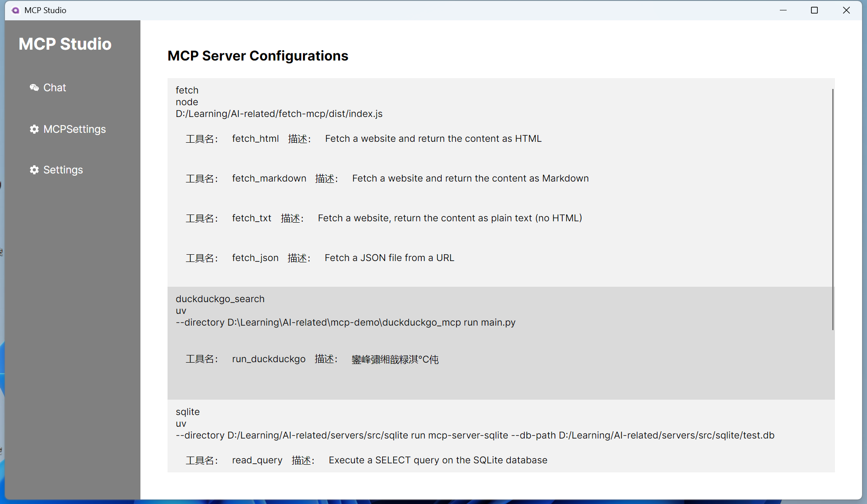Select the sqlite server entry name
867x504 pixels.
coord(187,412)
